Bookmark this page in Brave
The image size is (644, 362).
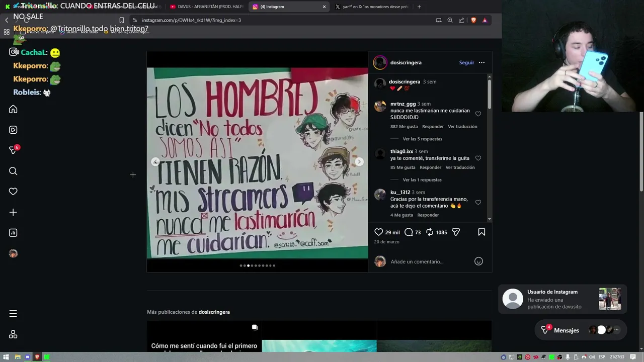(x=121, y=20)
